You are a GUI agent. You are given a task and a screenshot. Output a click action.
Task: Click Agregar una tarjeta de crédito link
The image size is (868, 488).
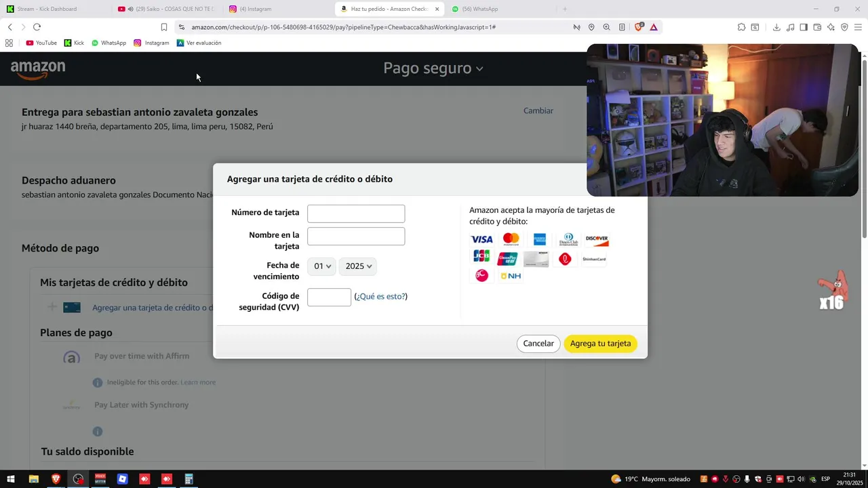click(x=153, y=308)
